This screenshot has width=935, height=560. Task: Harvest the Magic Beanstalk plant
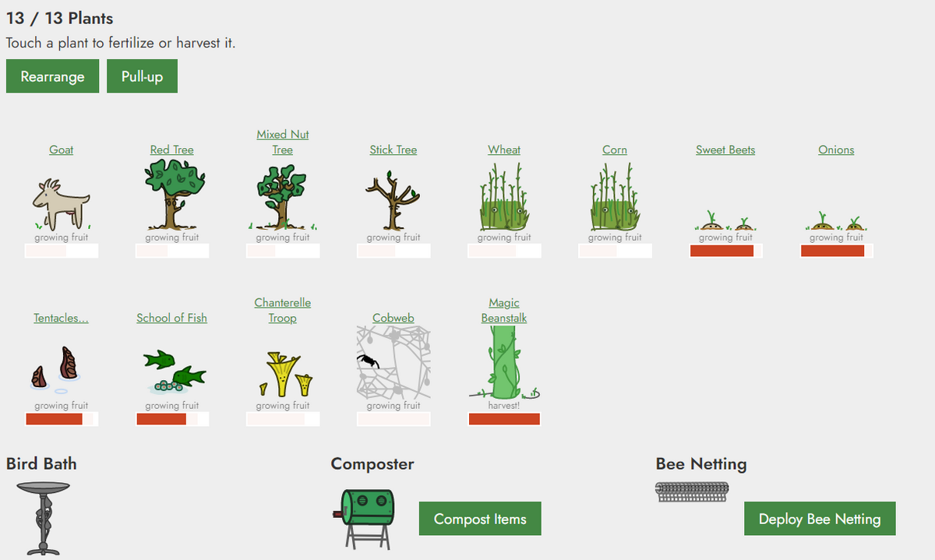click(x=504, y=362)
